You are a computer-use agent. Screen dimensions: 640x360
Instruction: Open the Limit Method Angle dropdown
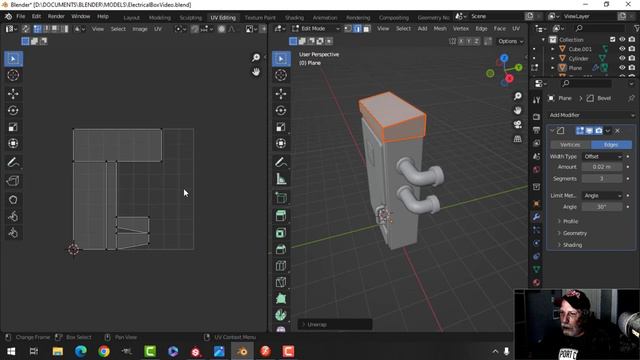click(x=602, y=196)
